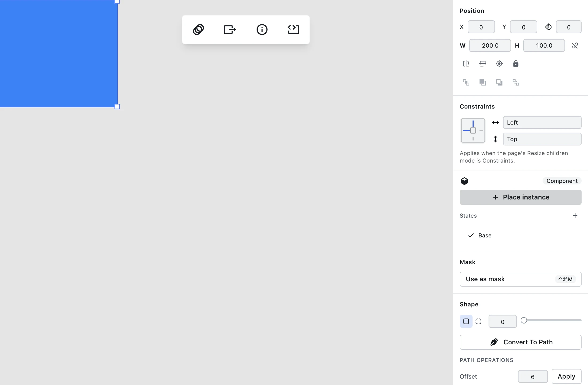This screenshot has width=588, height=385.
Task: Flip the shape horizontally
Action: pyautogui.click(x=466, y=64)
